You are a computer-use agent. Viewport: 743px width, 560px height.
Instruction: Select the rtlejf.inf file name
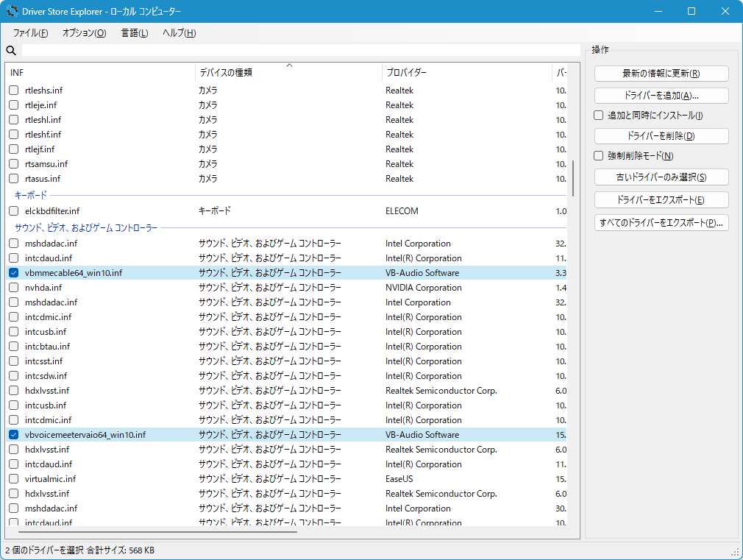pos(40,149)
